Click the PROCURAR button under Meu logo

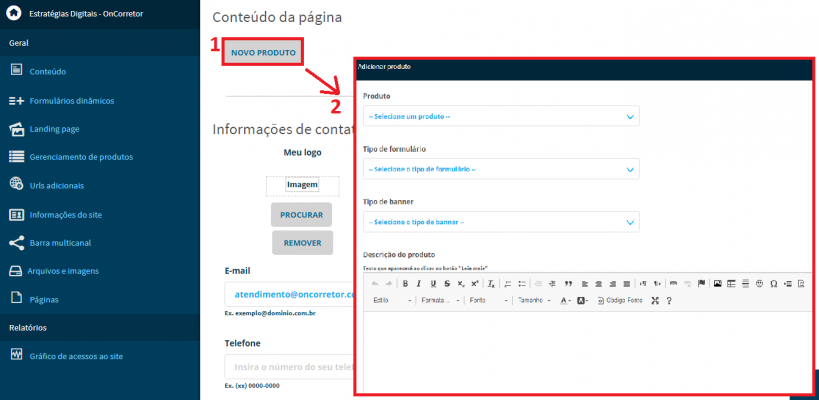point(301,215)
